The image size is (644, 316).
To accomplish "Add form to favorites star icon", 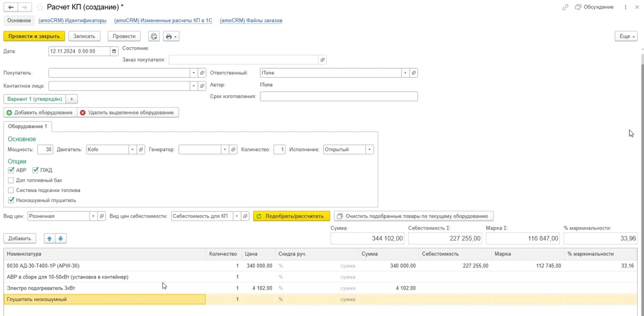I will pos(41,8).
